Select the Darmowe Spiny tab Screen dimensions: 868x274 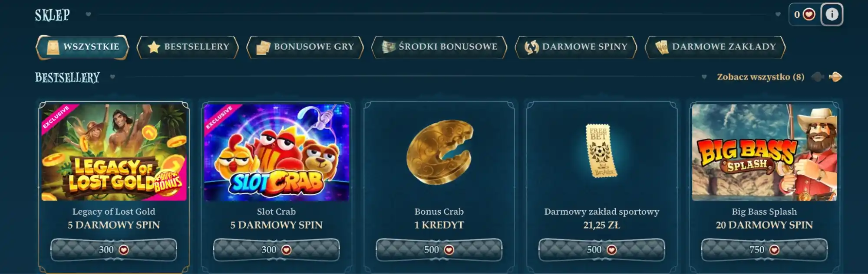coord(576,47)
